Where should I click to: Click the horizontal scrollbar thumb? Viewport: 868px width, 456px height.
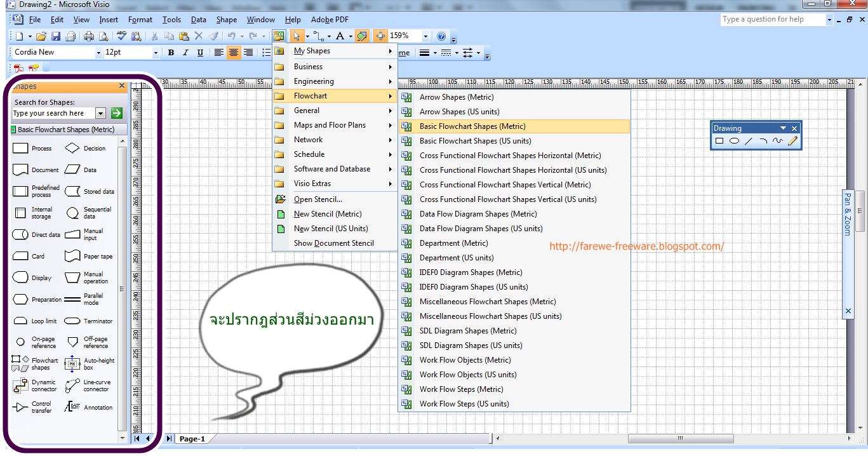[681, 438]
